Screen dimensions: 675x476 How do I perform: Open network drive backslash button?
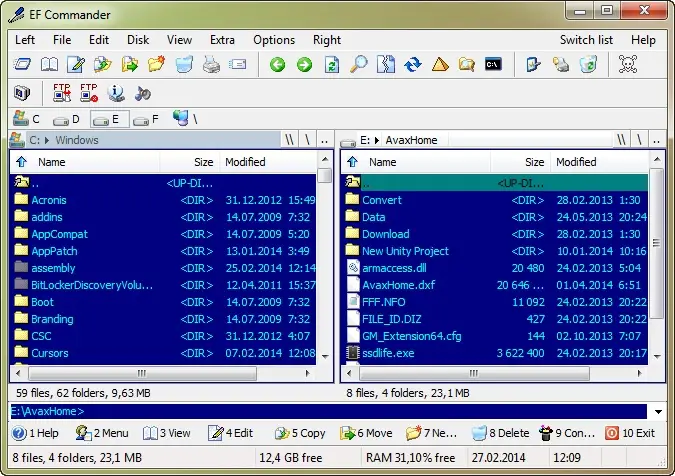[x=185, y=118]
